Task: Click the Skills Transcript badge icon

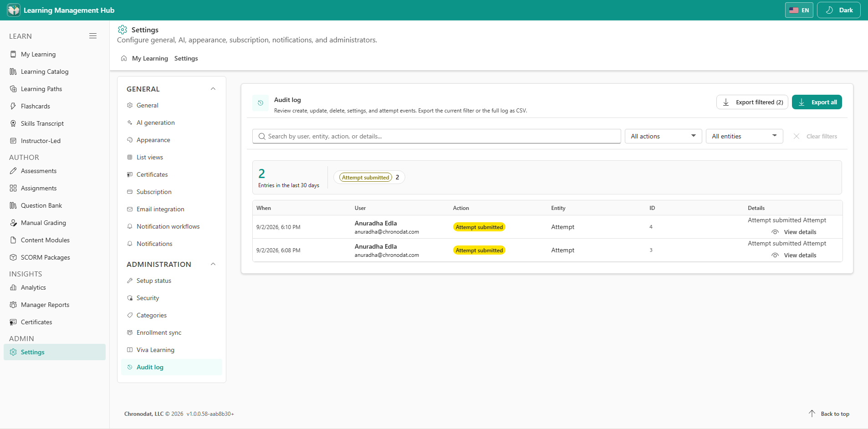Action: (x=13, y=123)
